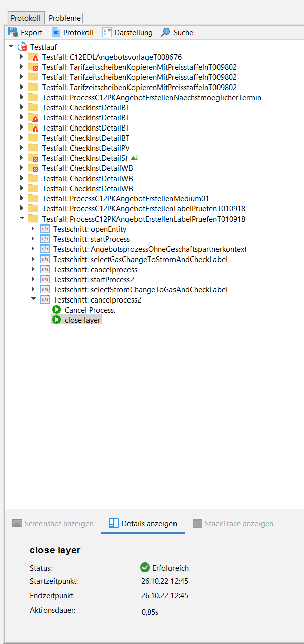This screenshot has height=644, width=304.
Task: Expand the Testschritt startProcess2 node
Action: pyautogui.click(x=33, y=279)
